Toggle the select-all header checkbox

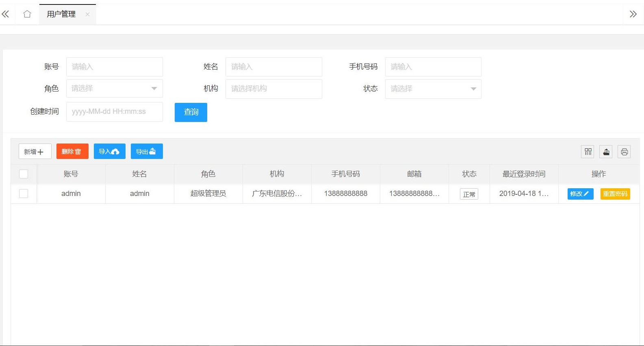[24, 174]
